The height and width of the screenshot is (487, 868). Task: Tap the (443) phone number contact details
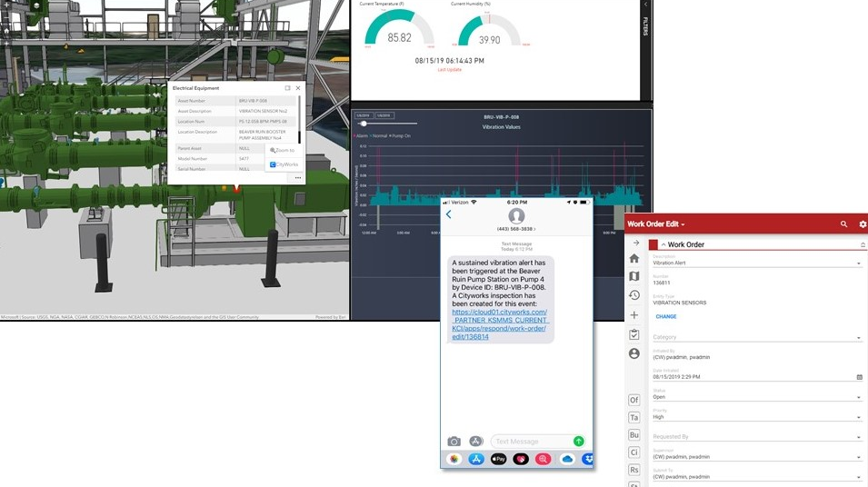pos(516,229)
